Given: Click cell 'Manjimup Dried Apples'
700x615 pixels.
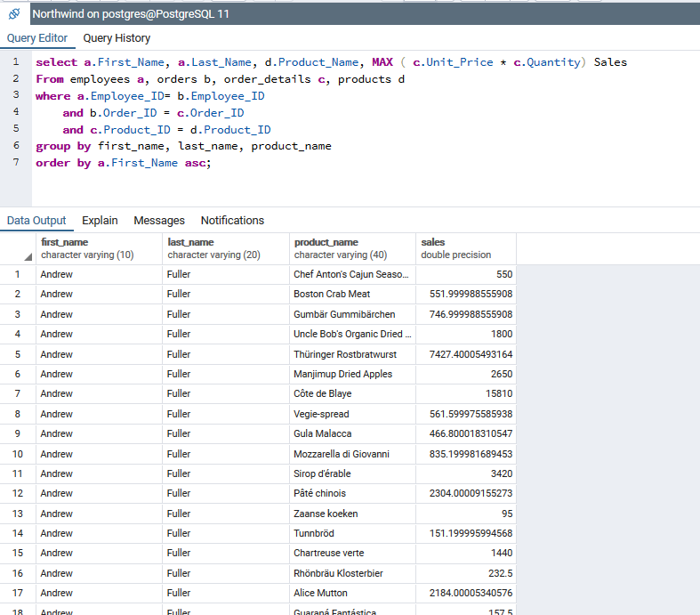Looking at the screenshot, I should click(x=353, y=374).
